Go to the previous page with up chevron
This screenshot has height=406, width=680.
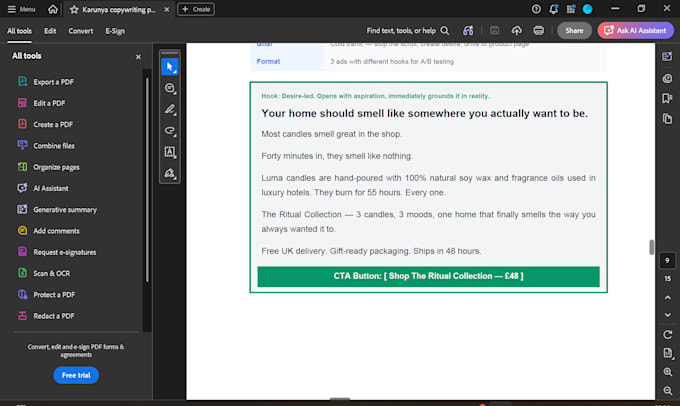(667, 298)
